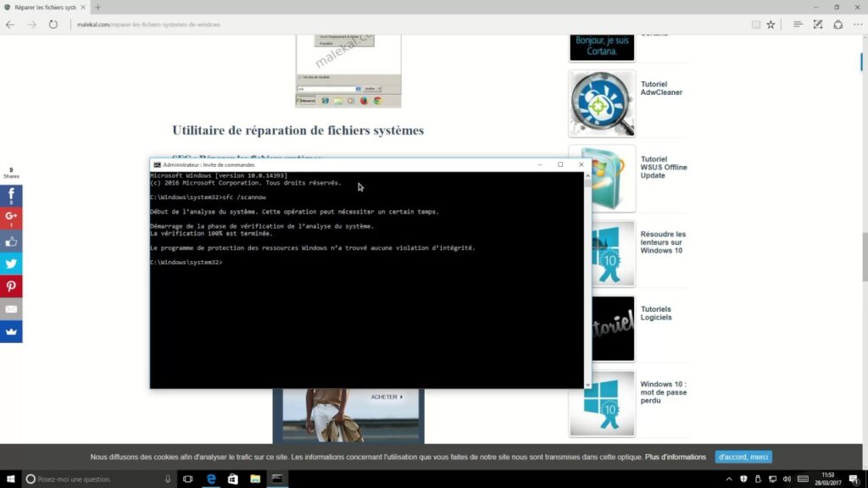
Task: Pin the page with the Pinterest icon
Action: 11,286
